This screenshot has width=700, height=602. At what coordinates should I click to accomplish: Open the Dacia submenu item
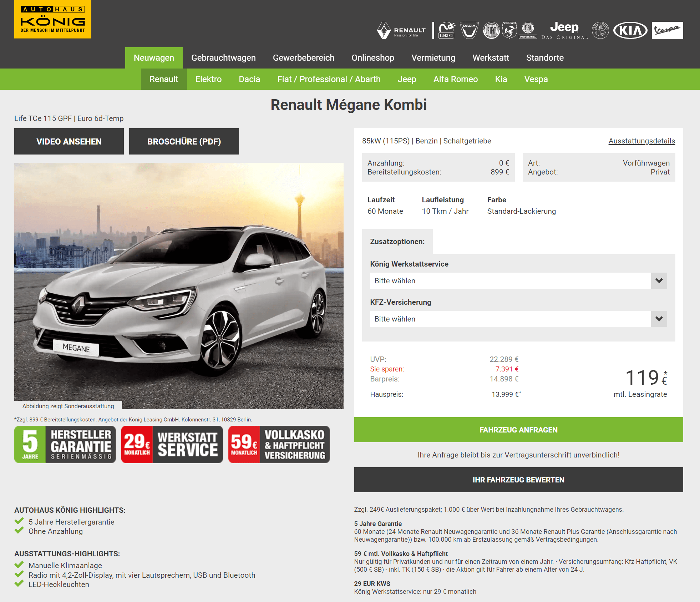249,79
